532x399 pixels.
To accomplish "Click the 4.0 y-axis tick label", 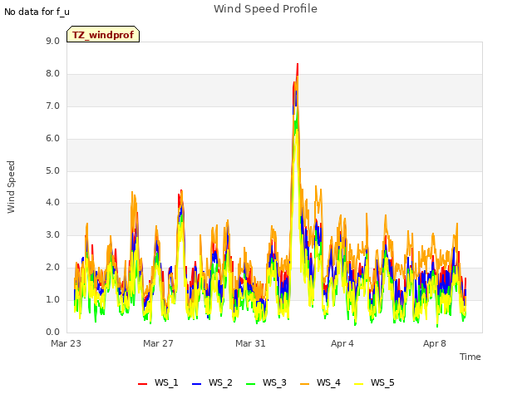I will click(x=53, y=203).
